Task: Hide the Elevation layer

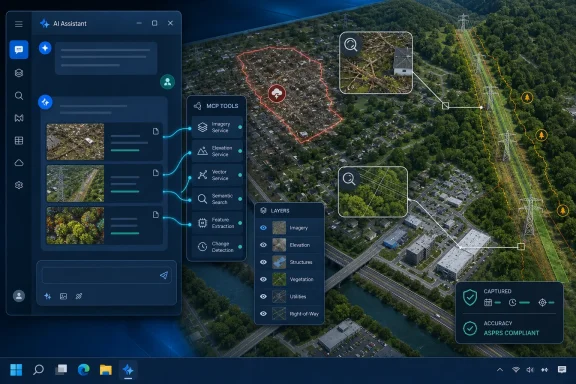Action: point(263,245)
